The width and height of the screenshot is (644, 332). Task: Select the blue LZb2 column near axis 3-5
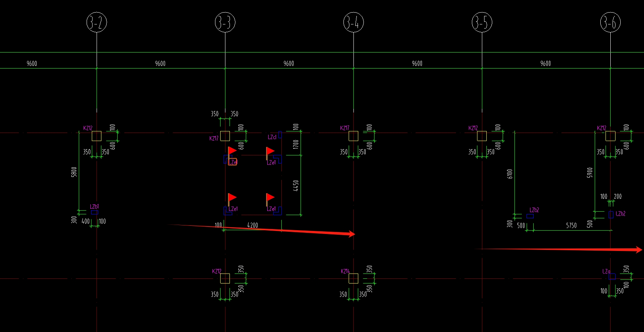[530, 216]
